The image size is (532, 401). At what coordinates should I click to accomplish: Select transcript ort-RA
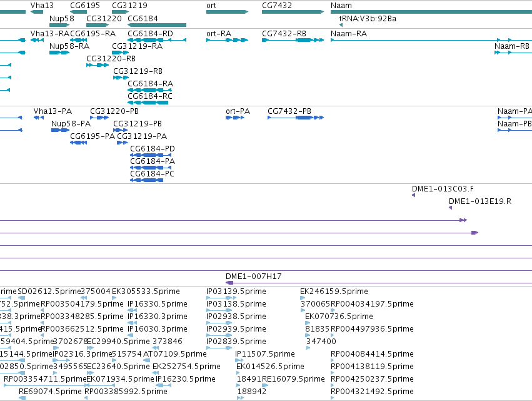(x=228, y=40)
